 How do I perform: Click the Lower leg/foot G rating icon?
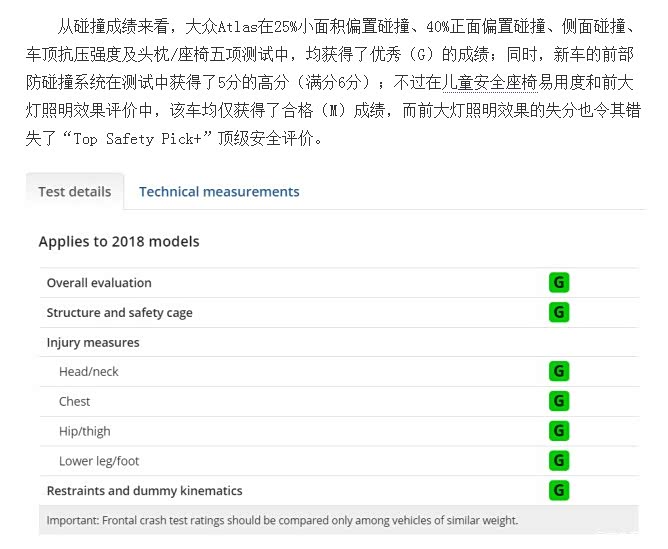[x=558, y=461]
